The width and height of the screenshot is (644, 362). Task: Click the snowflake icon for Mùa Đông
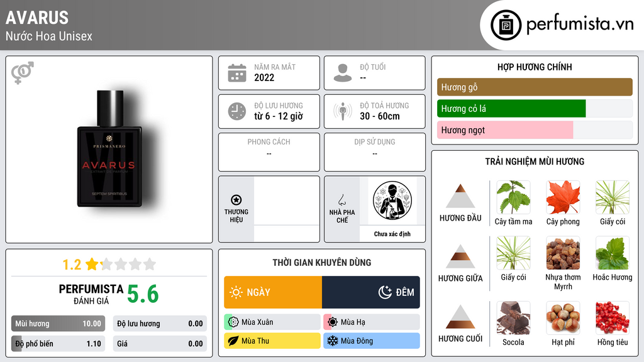tap(333, 341)
